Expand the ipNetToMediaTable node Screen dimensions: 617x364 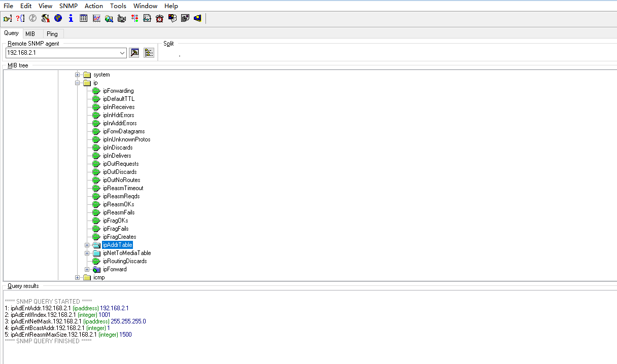click(87, 253)
